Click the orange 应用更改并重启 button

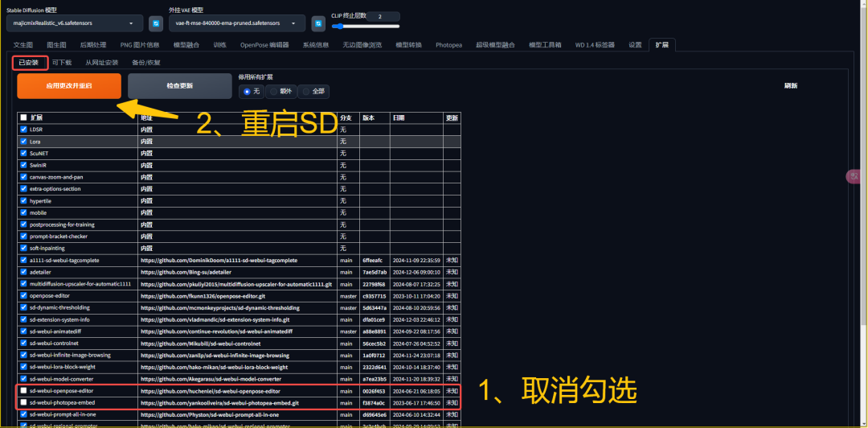click(69, 86)
